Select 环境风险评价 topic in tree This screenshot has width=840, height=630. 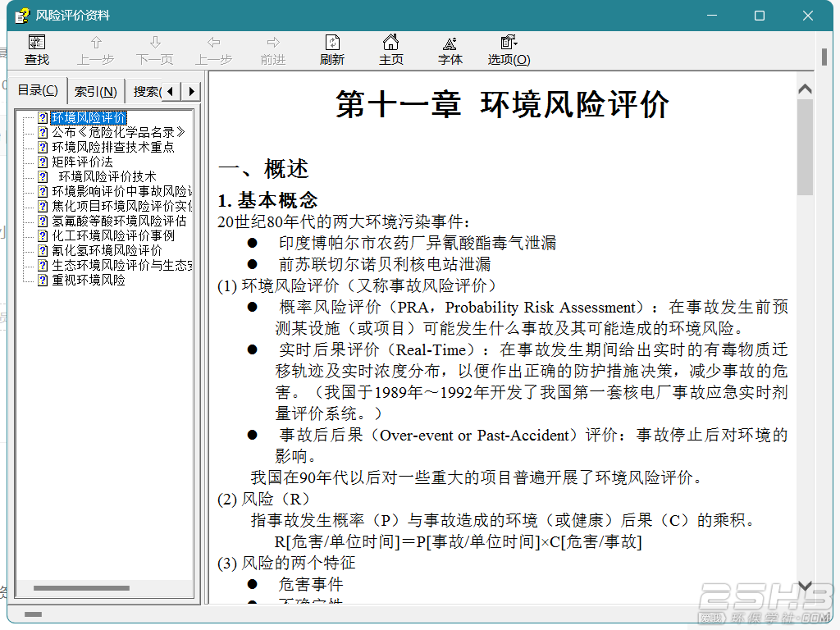89,117
